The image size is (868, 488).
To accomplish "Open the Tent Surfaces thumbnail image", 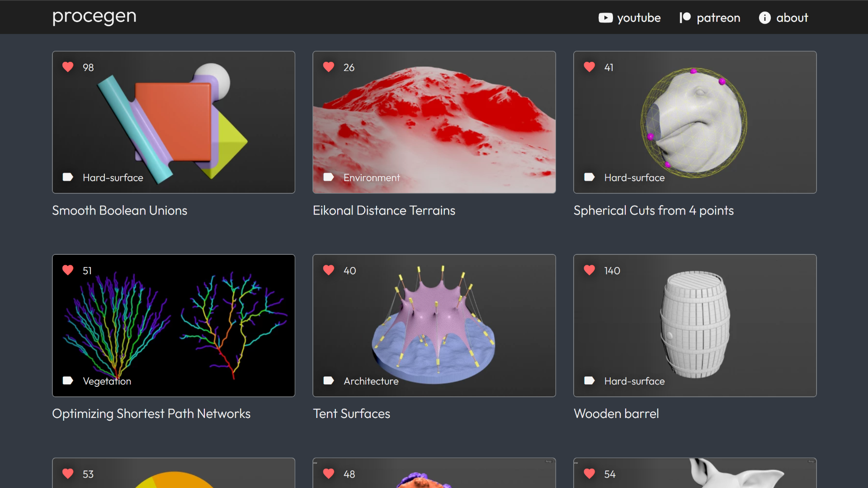I will pyautogui.click(x=434, y=324).
